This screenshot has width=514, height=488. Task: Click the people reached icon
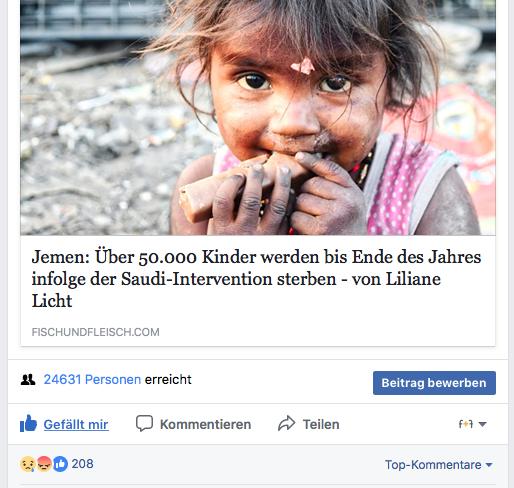pos(28,380)
